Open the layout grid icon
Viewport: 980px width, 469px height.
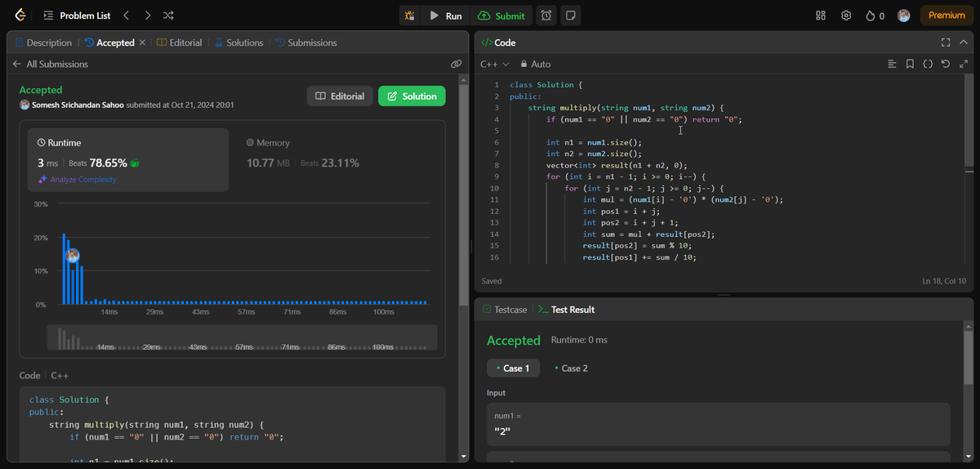(822, 16)
